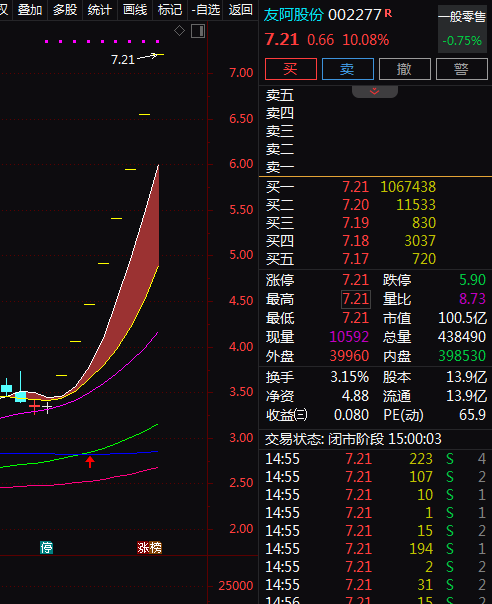Remove stock via -自选 button
The width and height of the screenshot is (492, 604).
pos(206,10)
